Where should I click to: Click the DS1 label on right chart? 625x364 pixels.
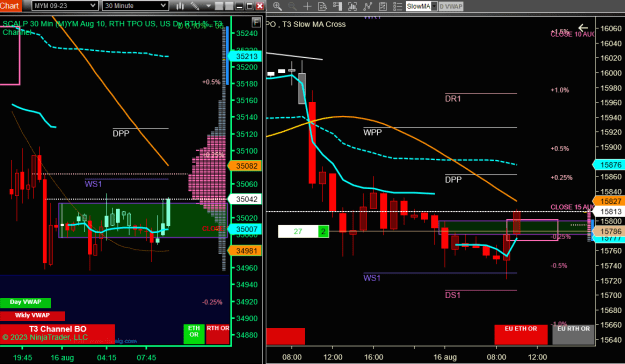(x=453, y=295)
